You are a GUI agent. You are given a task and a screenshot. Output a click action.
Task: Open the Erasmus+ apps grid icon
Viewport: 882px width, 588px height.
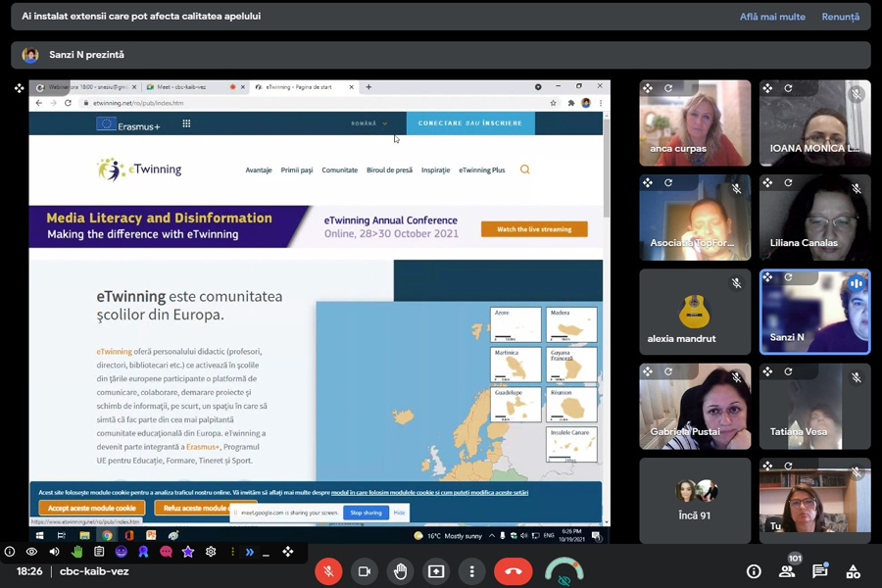[x=187, y=123]
